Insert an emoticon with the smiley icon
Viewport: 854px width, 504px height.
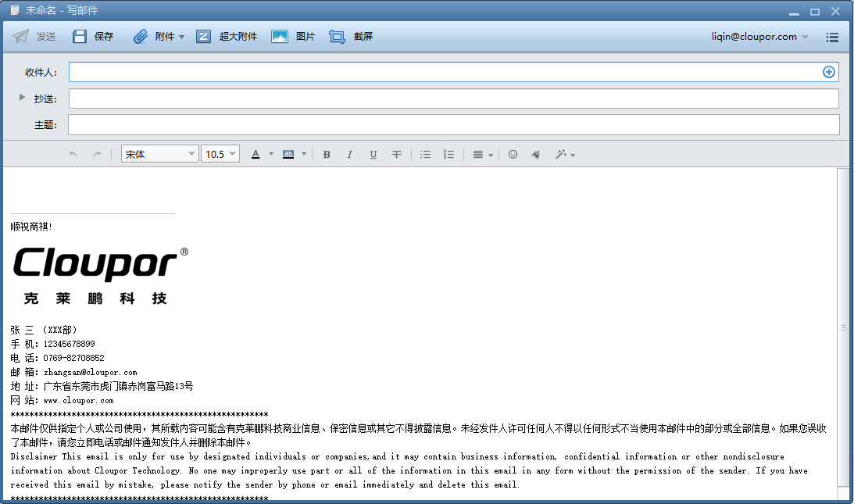click(x=513, y=154)
